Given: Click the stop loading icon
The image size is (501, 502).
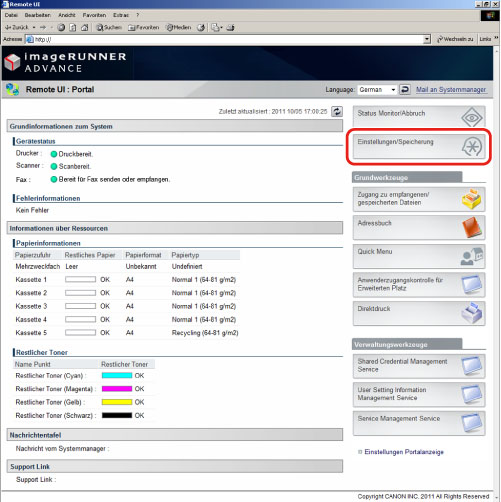Looking at the screenshot, I should click(x=61, y=27).
